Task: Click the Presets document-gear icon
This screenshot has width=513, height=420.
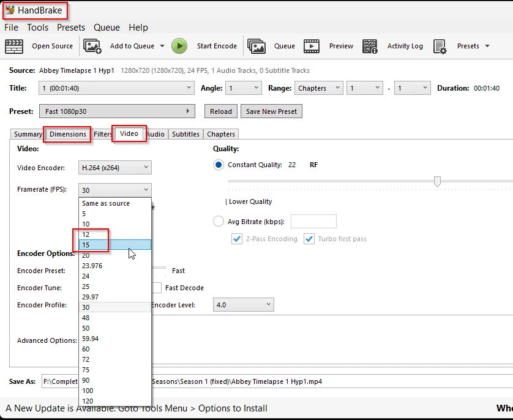Action: (440, 46)
